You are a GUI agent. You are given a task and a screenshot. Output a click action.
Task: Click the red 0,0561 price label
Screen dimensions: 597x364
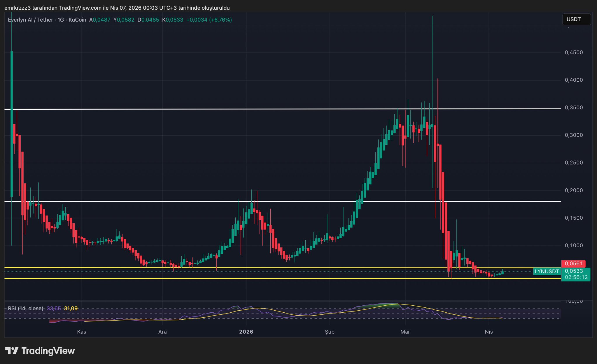[x=573, y=264]
